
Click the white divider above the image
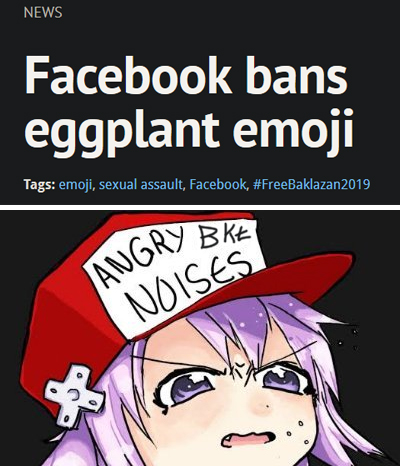(200, 207)
